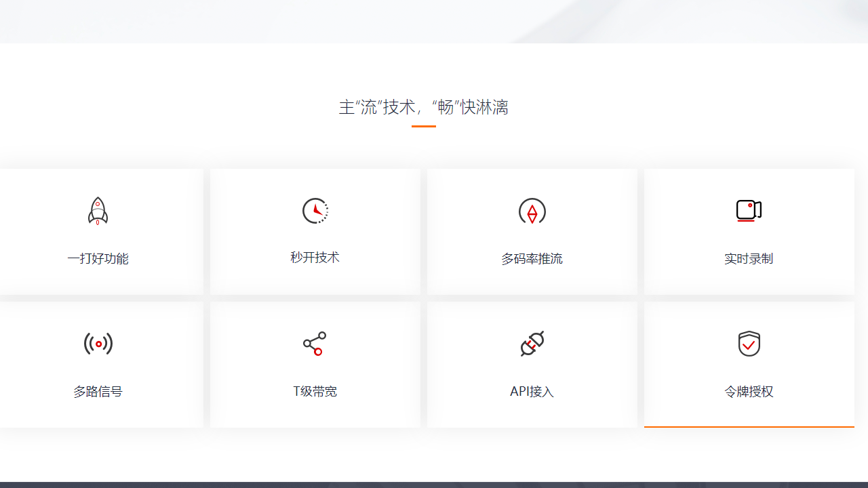Click the broadcast signal icon for 多路信号
This screenshot has height=488, width=868.
(98, 344)
